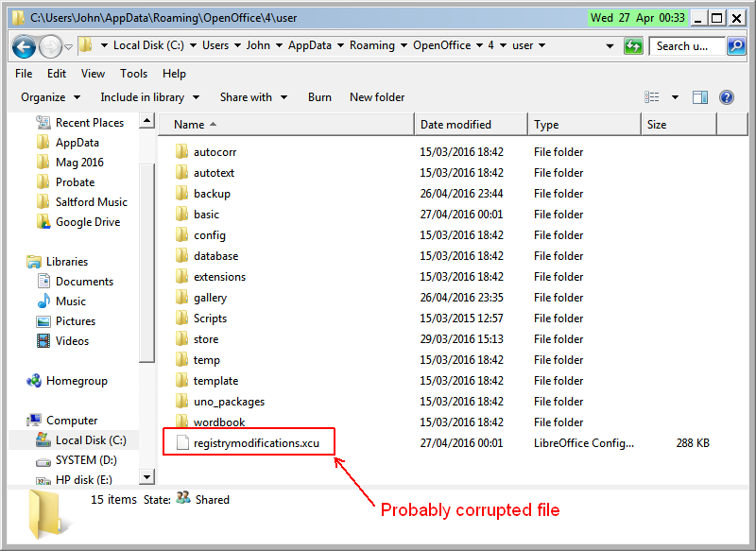756x551 pixels.
Task: Click the refresh button beside address bar
Action: pos(633,46)
